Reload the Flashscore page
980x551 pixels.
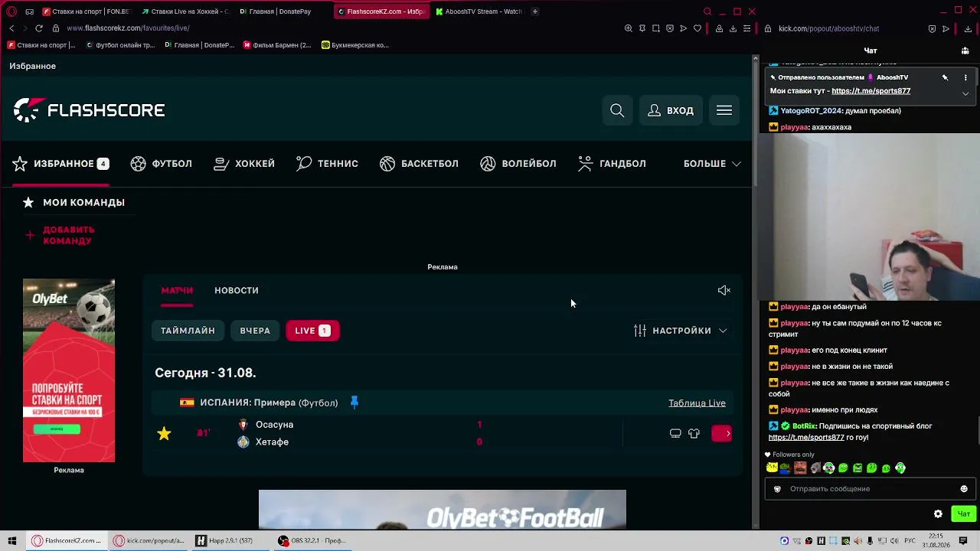[x=39, y=28]
